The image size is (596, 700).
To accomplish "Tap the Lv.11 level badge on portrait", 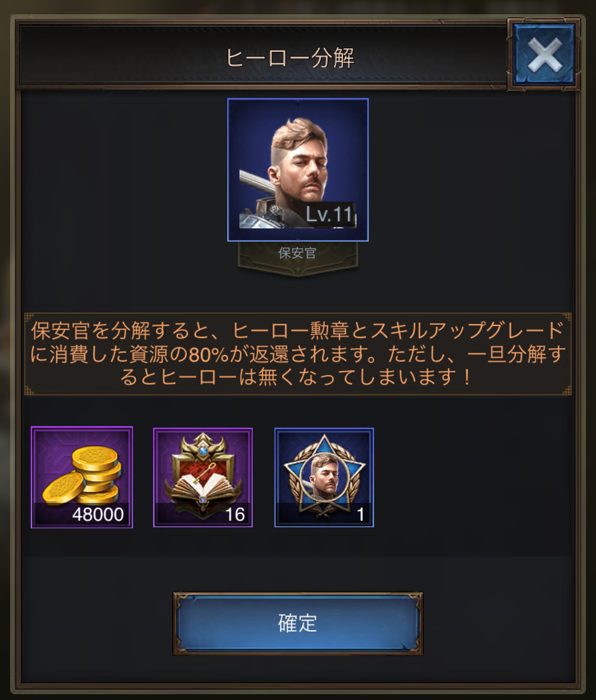I will [329, 215].
